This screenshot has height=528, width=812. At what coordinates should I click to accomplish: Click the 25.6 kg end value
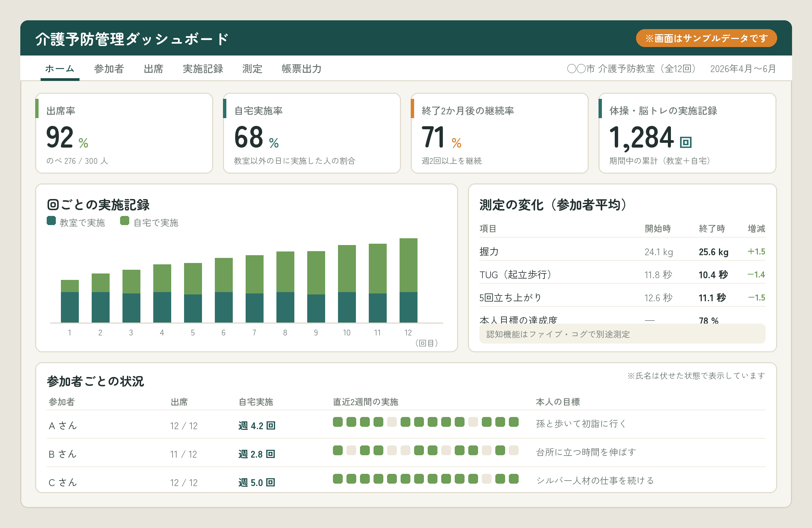pyautogui.click(x=714, y=252)
